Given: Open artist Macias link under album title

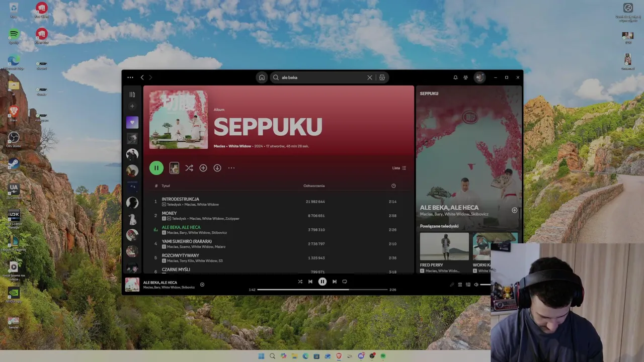Looking at the screenshot, I should (x=219, y=146).
